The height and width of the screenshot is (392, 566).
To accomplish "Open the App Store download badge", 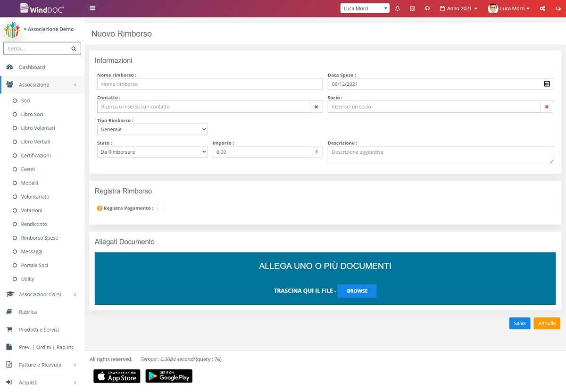I will click(117, 376).
